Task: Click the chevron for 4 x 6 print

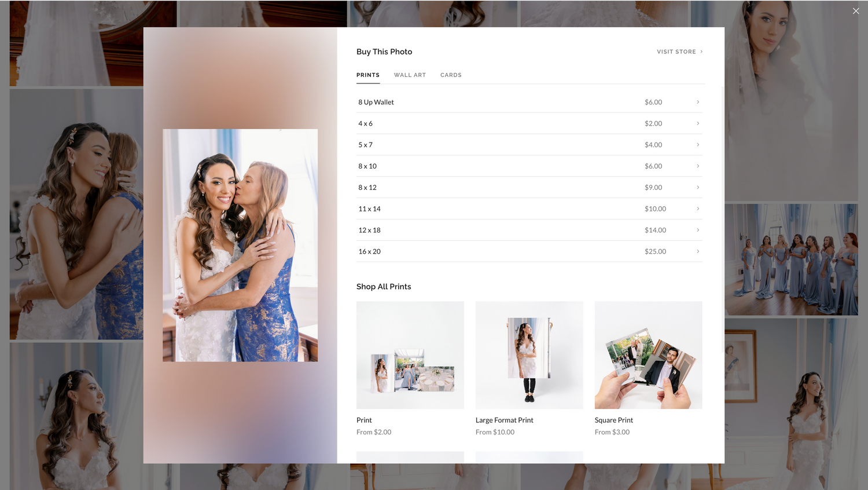Action: coord(697,123)
